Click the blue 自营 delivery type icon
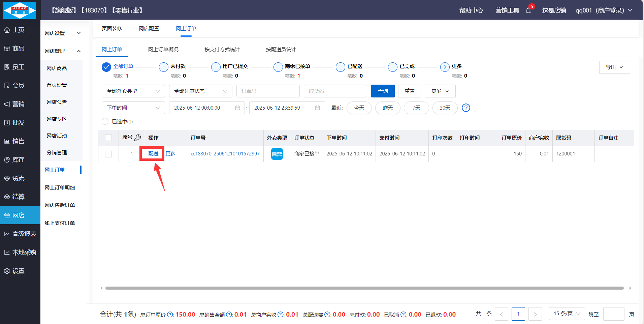The image size is (644, 324). [277, 154]
